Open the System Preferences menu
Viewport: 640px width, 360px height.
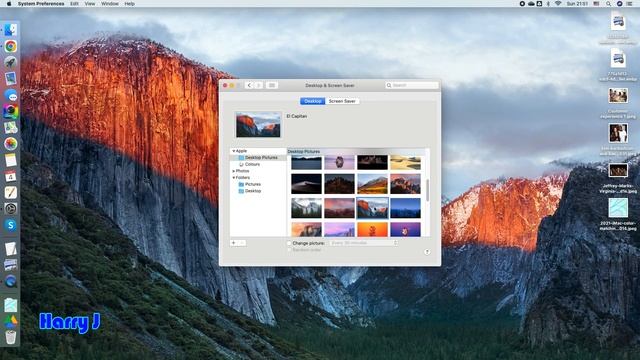[x=41, y=4]
